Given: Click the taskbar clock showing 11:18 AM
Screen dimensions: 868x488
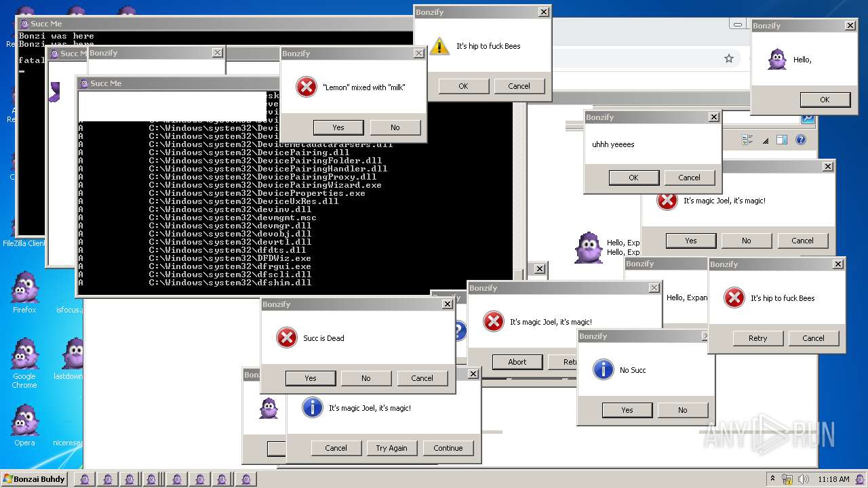Looking at the screenshot, I should pyautogui.click(x=833, y=479).
